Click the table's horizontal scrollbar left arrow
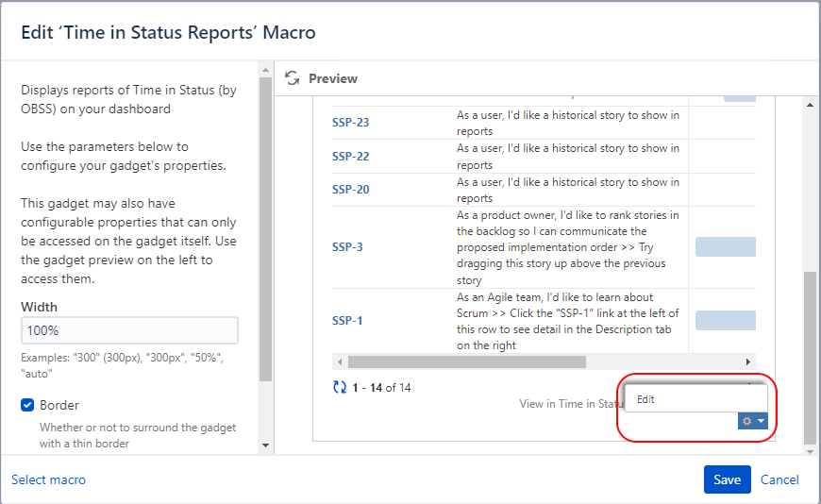 pos(339,361)
